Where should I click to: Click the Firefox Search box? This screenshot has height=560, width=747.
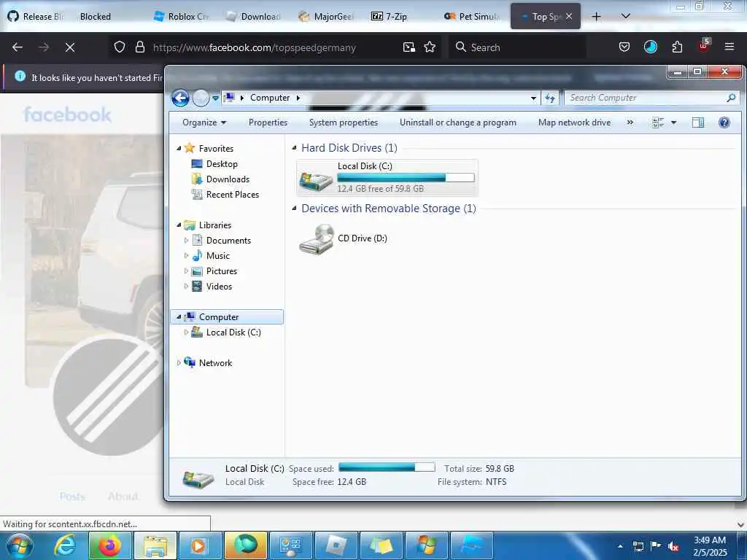(x=517, y=47)
